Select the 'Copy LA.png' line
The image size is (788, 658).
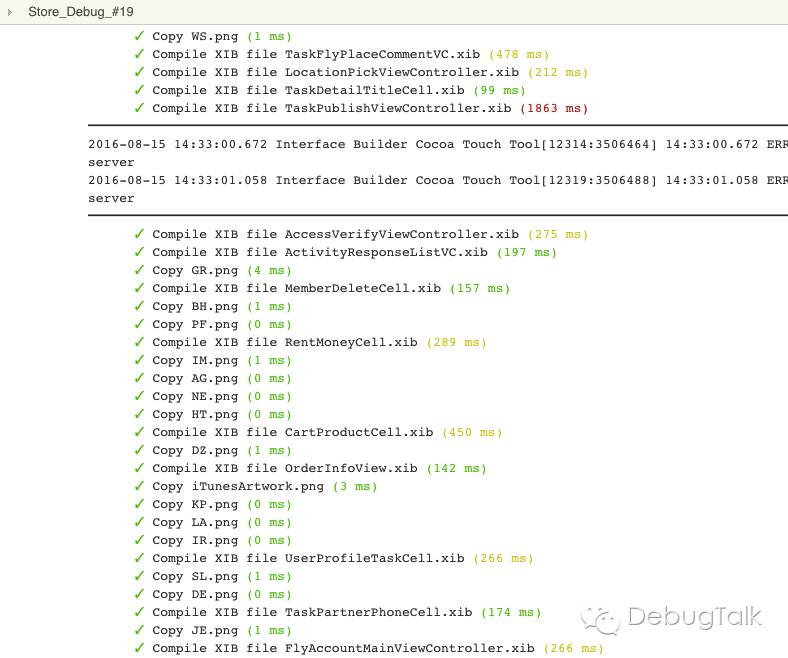[213, 523]
